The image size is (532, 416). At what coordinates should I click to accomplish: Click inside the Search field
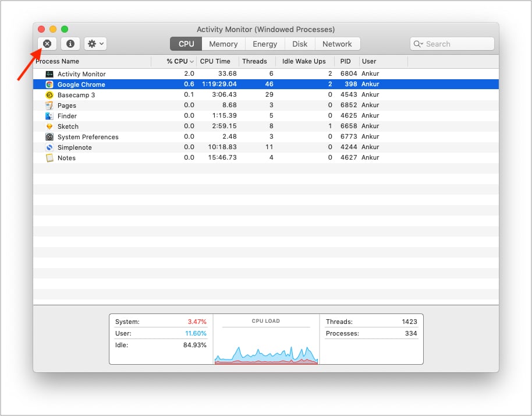pyautogui.click(x=454, y=43)
